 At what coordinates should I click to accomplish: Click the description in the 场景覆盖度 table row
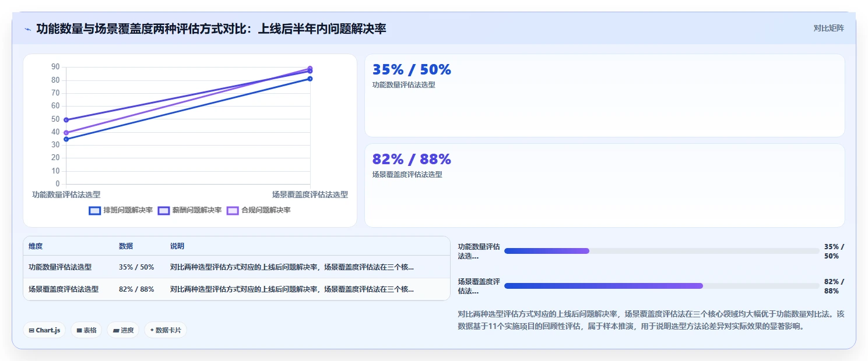[292, 289]
